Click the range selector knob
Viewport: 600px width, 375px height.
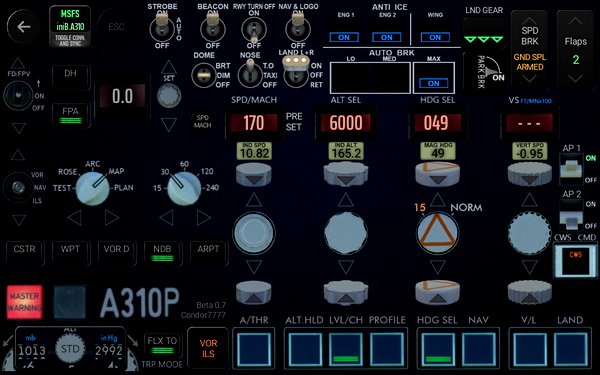[184, 188]
